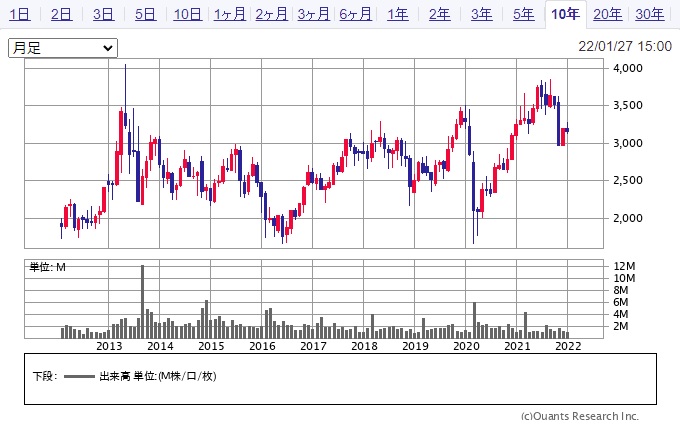The width and height of the screenshot is (680, 429).
Task: Click the 10M volume axis label
Action: coord(624,278)
